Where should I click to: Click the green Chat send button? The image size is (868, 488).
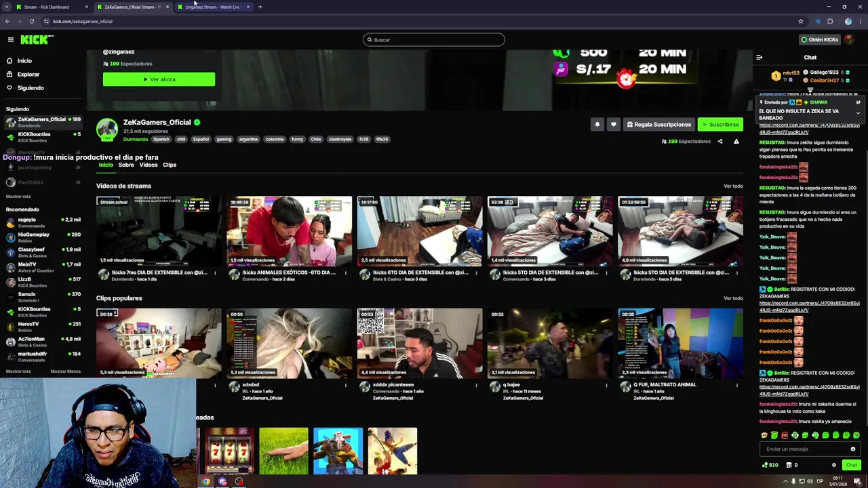(851, 466)
